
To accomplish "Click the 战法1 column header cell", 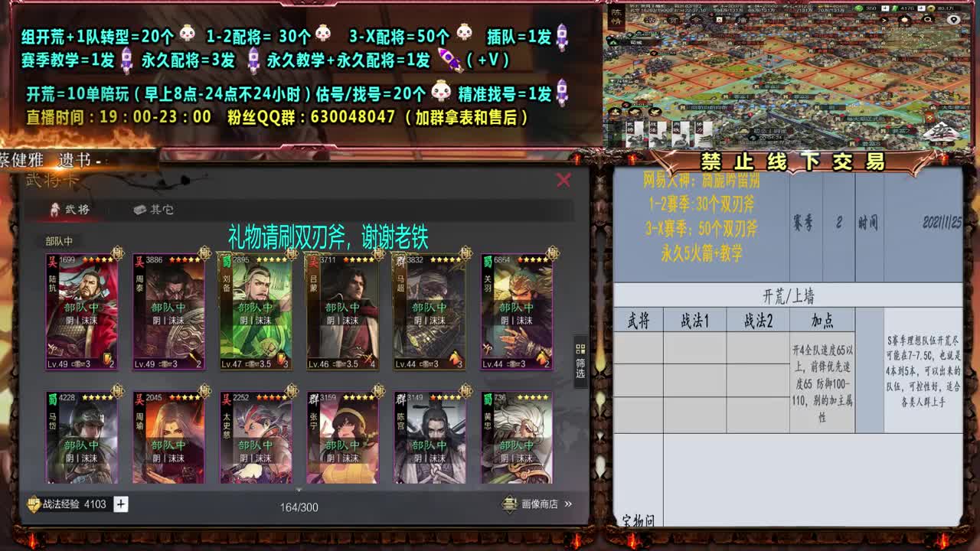I will [x=694, y=320].
